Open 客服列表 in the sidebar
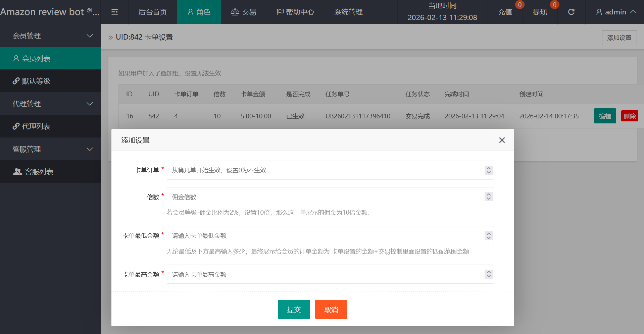Image resolution: width=644 pixels, height=334 pixels. click(x=50, y=172)
